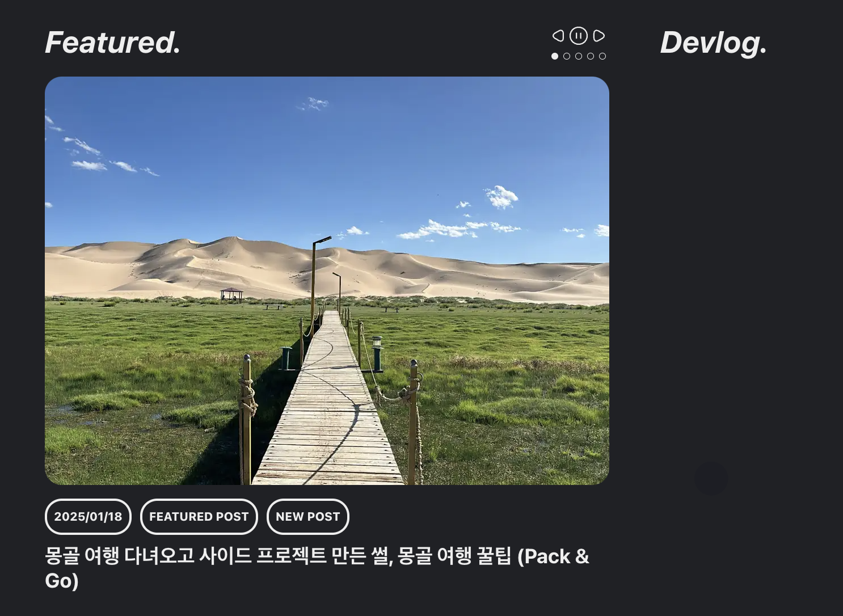843x616 pixels.
Task: Open the Featured section heading
Action: [x=113, y=43]
